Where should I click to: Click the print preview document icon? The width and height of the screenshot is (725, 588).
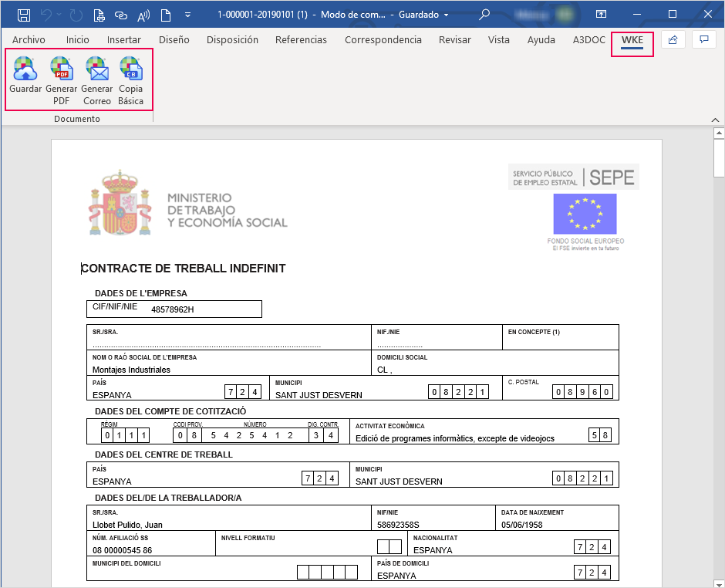click(x=99, y=15)
